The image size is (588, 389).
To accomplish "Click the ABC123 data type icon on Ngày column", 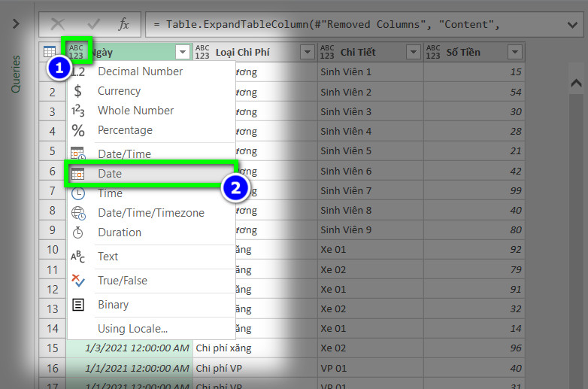I will click(76, 52).
